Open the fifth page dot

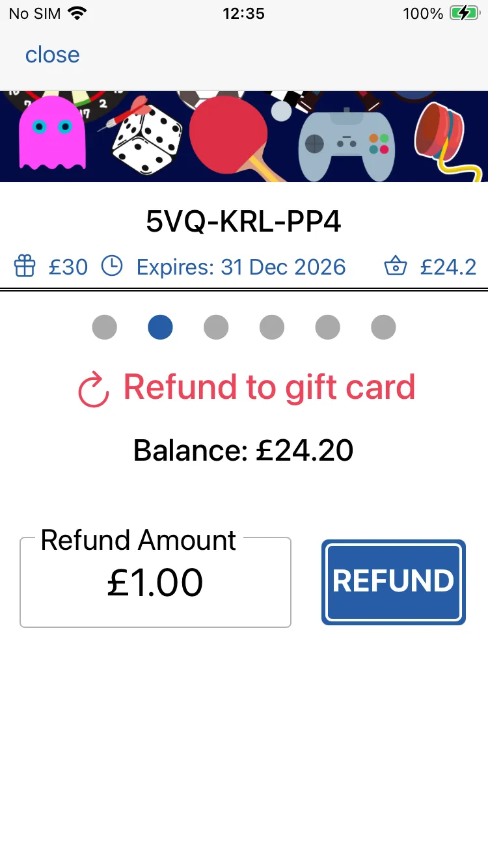327,327
